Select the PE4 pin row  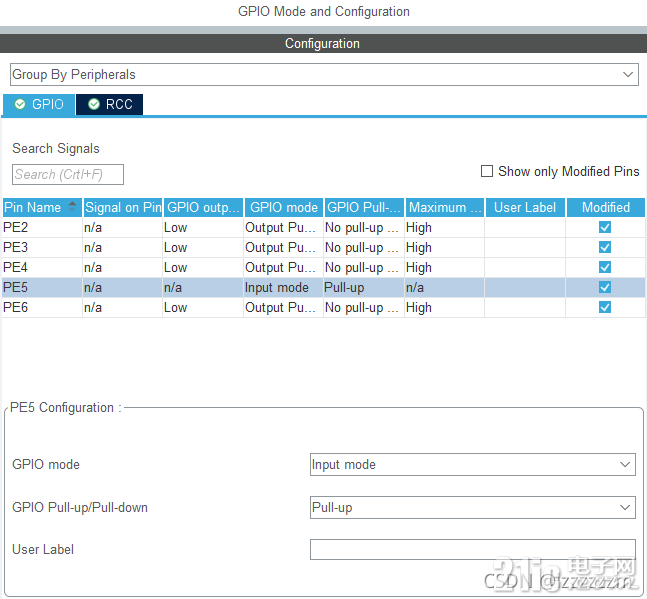tap(324, 267)
